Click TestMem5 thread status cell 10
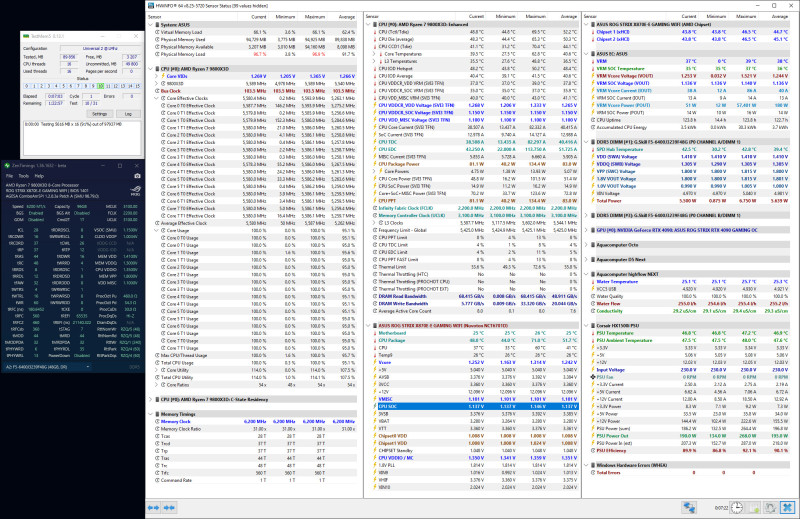 point(101,86)
